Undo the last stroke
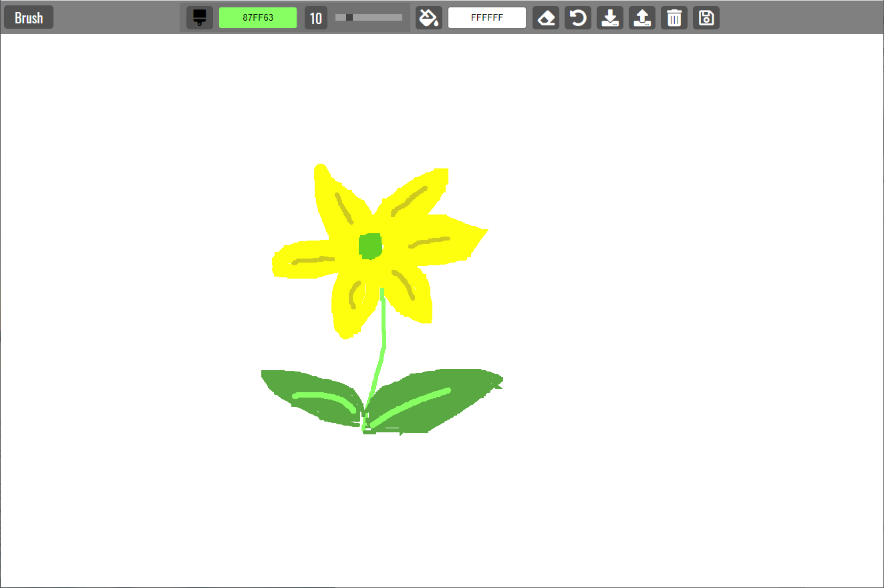The height and width of the screenshot is (588, 884). (578, 17)
